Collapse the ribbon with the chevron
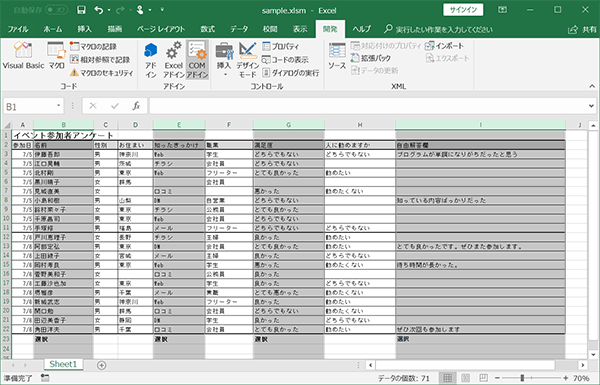Viewport: 600px width, 385px height. point(592,86)
